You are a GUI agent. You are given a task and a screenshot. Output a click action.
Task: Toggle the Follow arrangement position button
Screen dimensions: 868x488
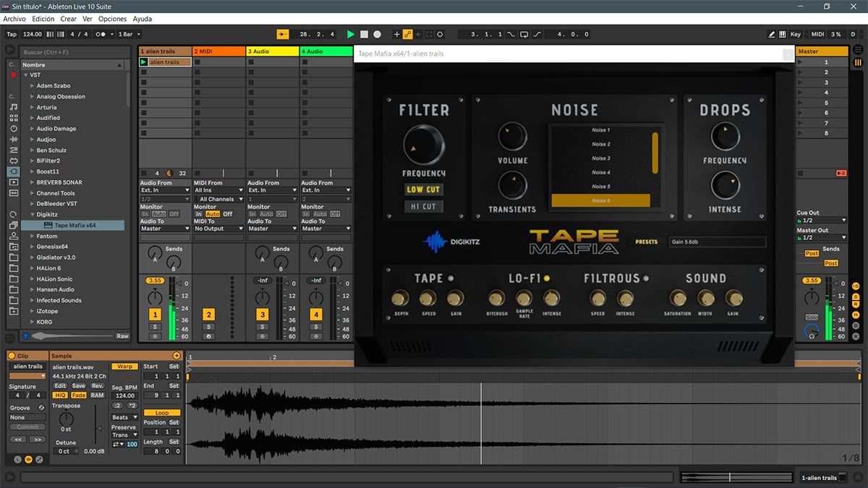[283, 34]
